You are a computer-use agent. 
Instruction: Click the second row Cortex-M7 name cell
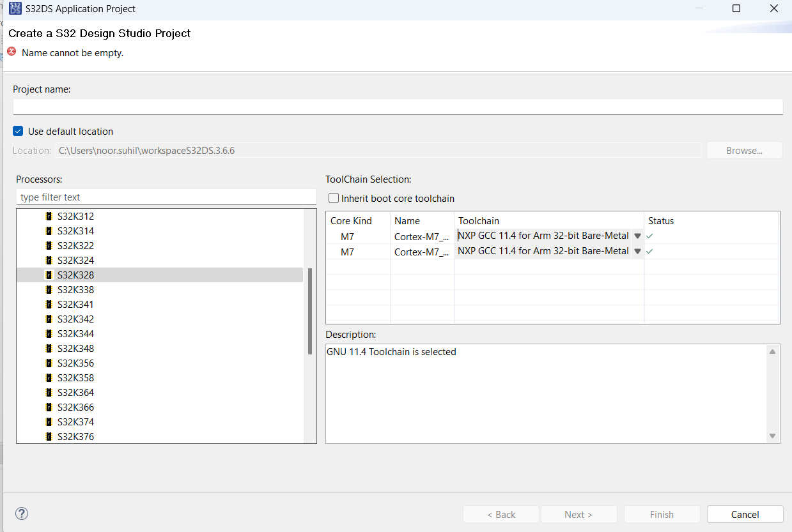point(423,252)
